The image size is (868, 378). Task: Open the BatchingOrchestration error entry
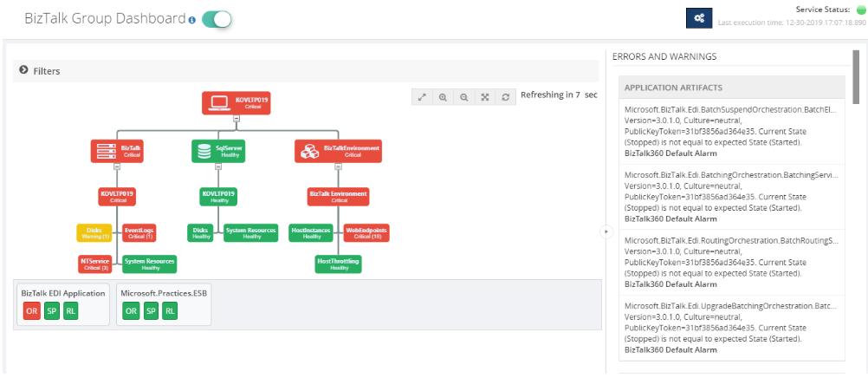[732, 197]
